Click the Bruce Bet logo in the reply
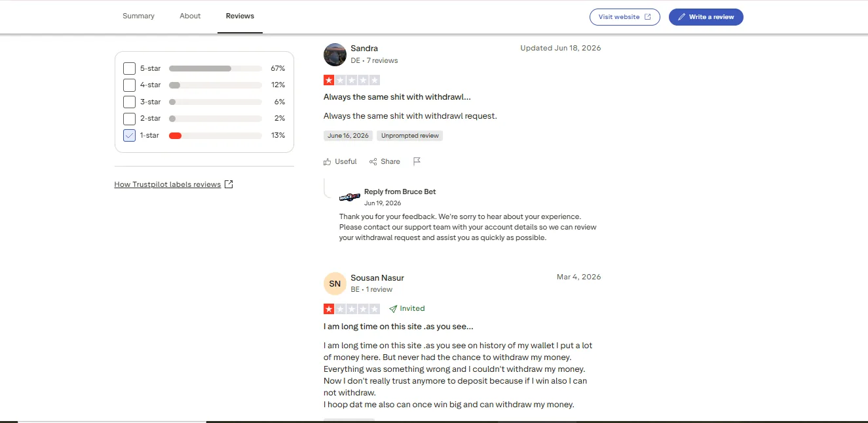The height and width of the screenshot is (423, 868). point(350,197)
